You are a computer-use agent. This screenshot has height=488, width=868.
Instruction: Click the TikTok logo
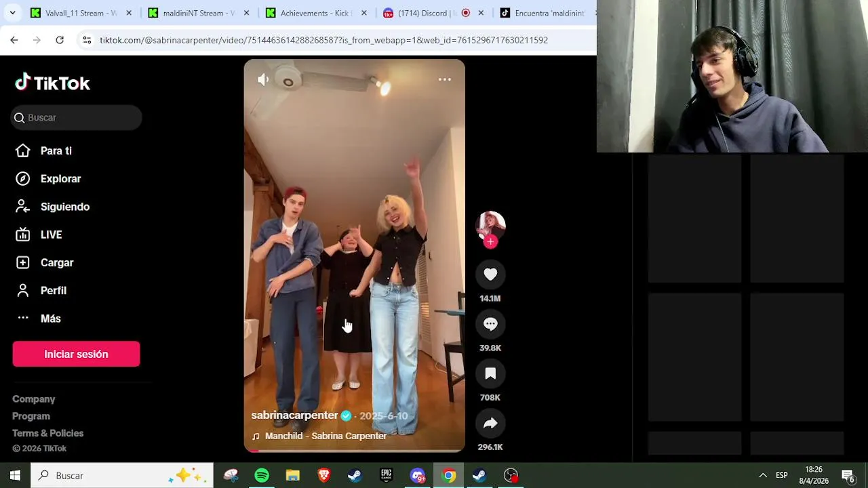tap(52, 83)
